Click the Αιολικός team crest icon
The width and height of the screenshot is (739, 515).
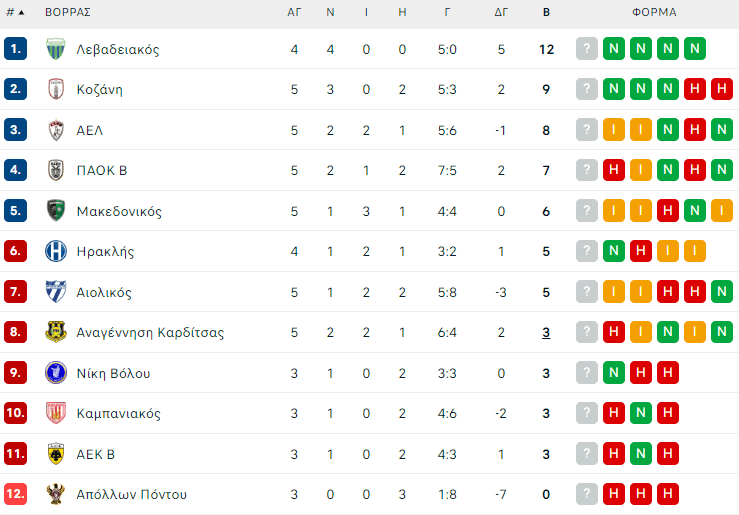click(56, 292)
